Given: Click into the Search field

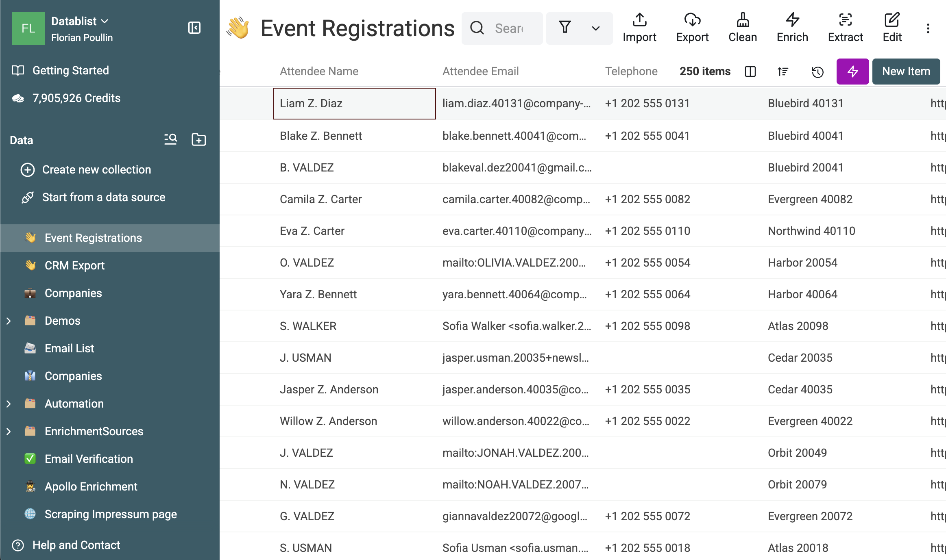Looking at the screenshot, I should 502,28.
